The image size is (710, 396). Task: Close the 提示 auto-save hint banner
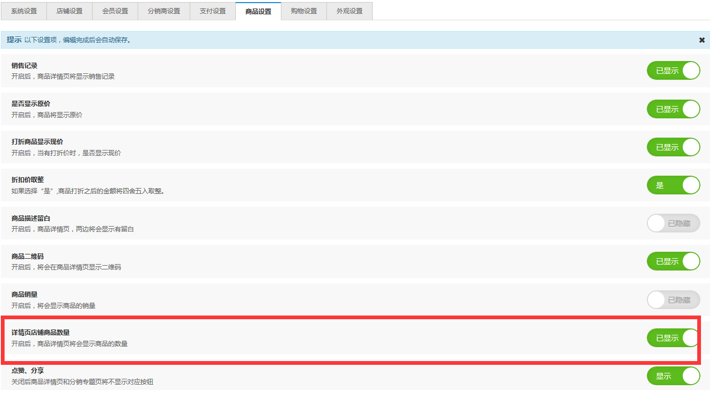(701, 40)
